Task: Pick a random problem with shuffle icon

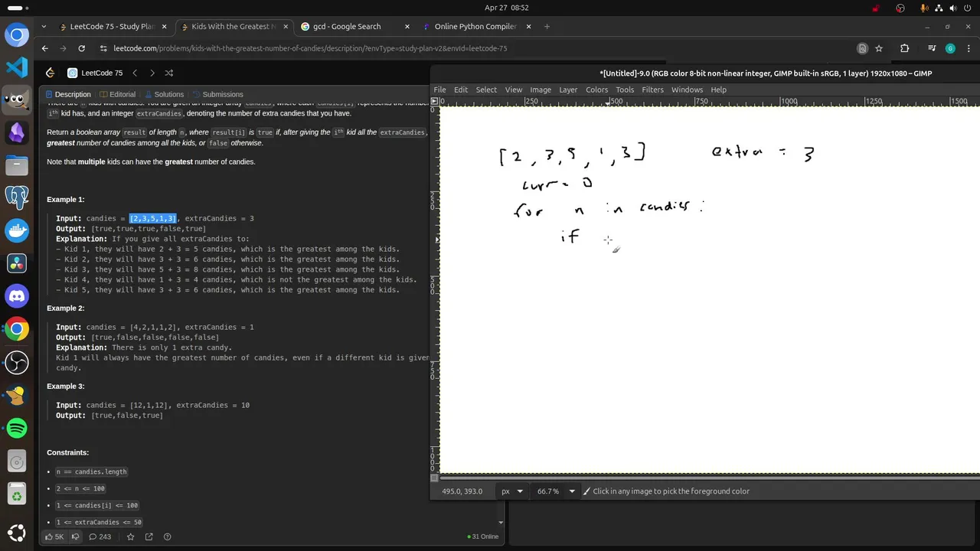Action: pos(169,73)
